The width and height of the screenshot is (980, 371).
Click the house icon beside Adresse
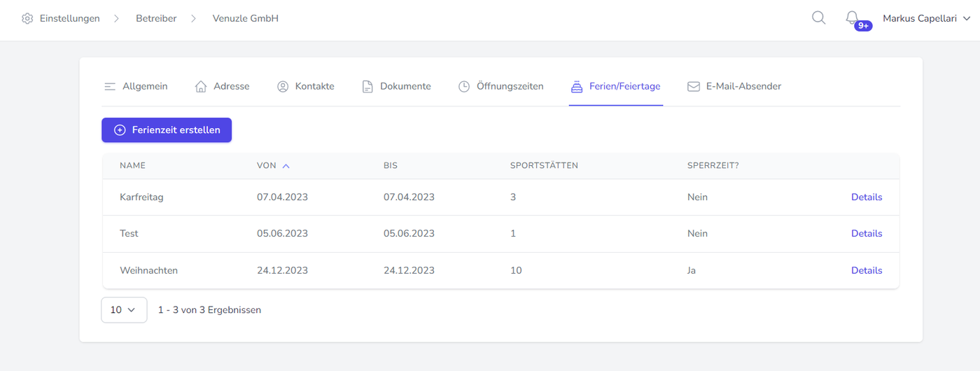(201, 87)
